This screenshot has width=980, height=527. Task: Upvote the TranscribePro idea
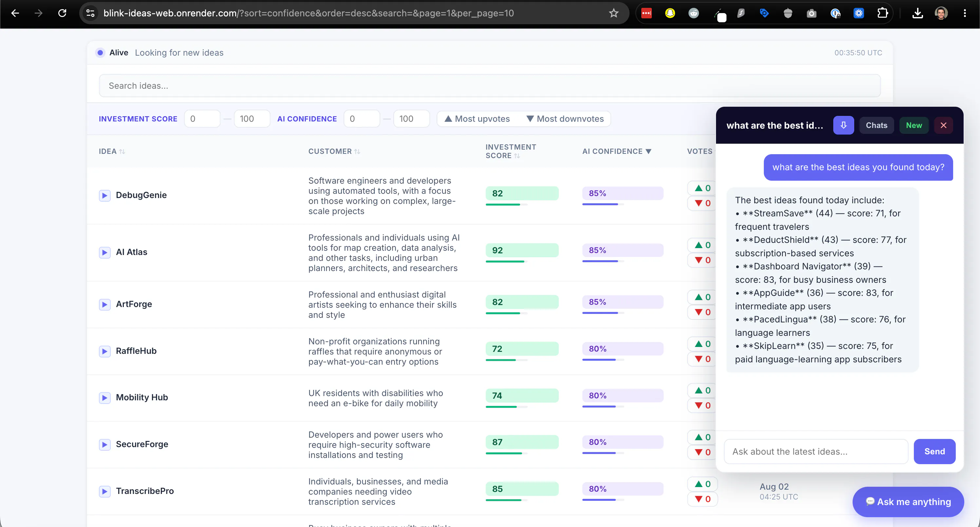702,484
